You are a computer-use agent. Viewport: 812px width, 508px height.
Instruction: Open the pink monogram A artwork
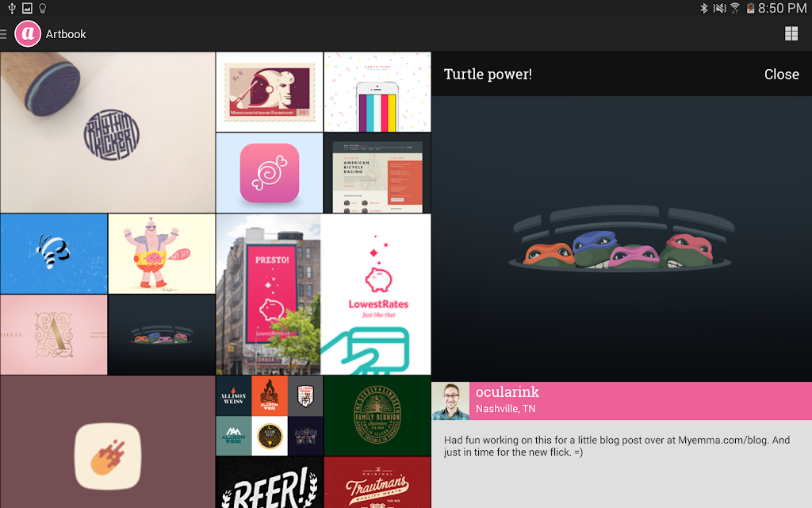tap(54, 335)
